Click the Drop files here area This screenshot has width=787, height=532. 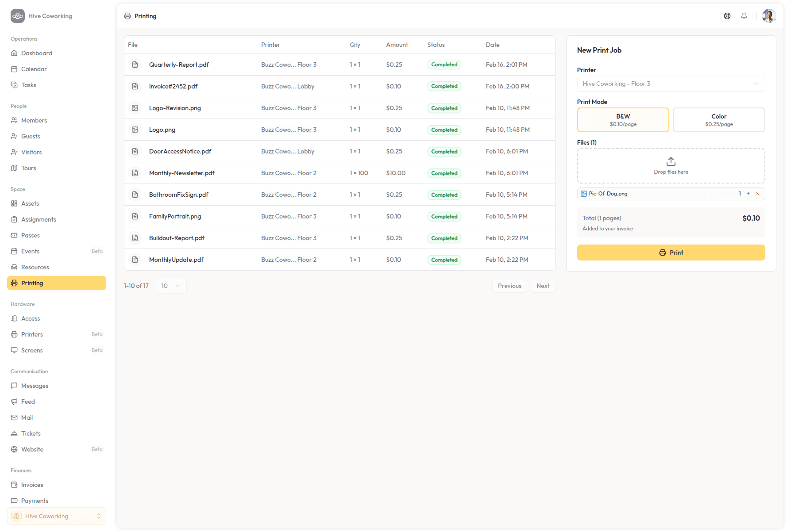click(671, 166)
